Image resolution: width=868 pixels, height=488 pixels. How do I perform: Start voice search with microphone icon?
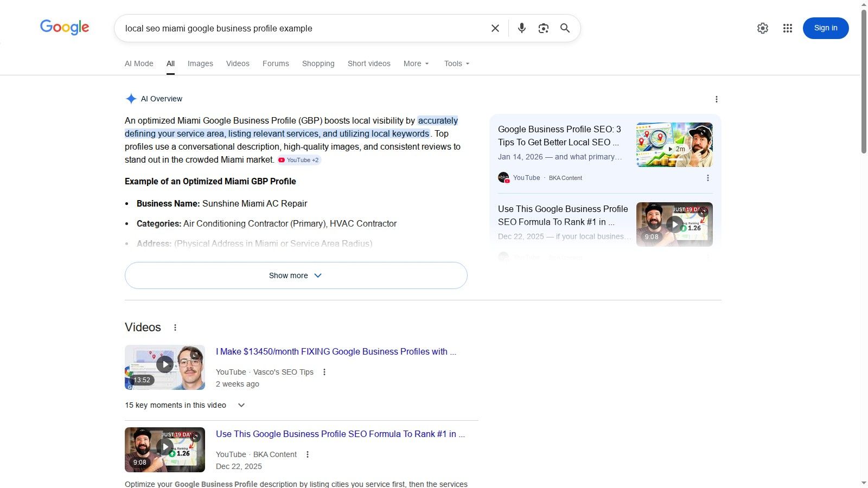[521, 28]
